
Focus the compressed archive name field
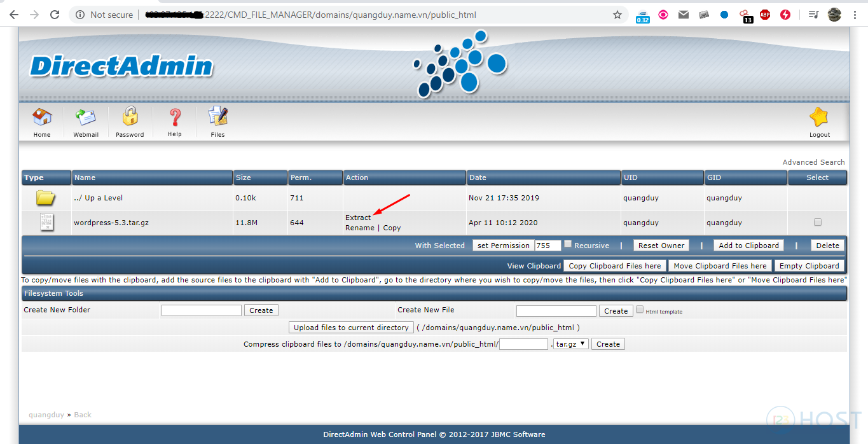click(524, 344)
